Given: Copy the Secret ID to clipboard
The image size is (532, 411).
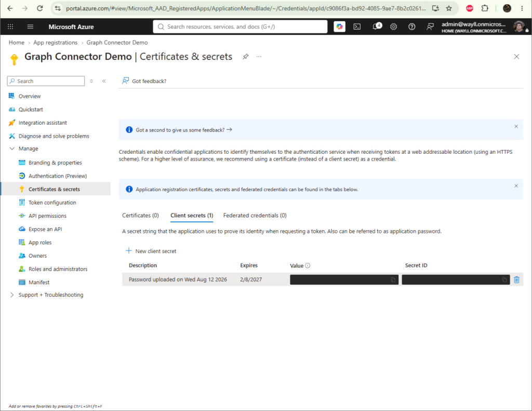Looking at the screenshot, I should (504, 280).
